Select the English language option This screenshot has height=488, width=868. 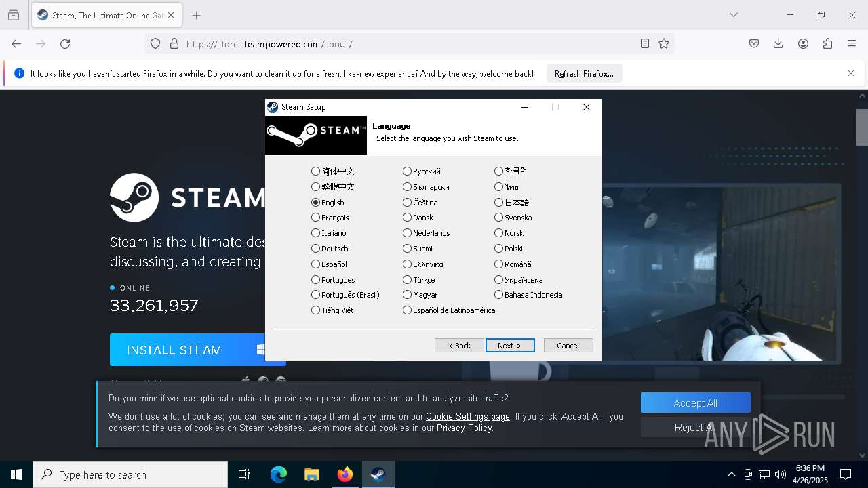tap(328, 203)
